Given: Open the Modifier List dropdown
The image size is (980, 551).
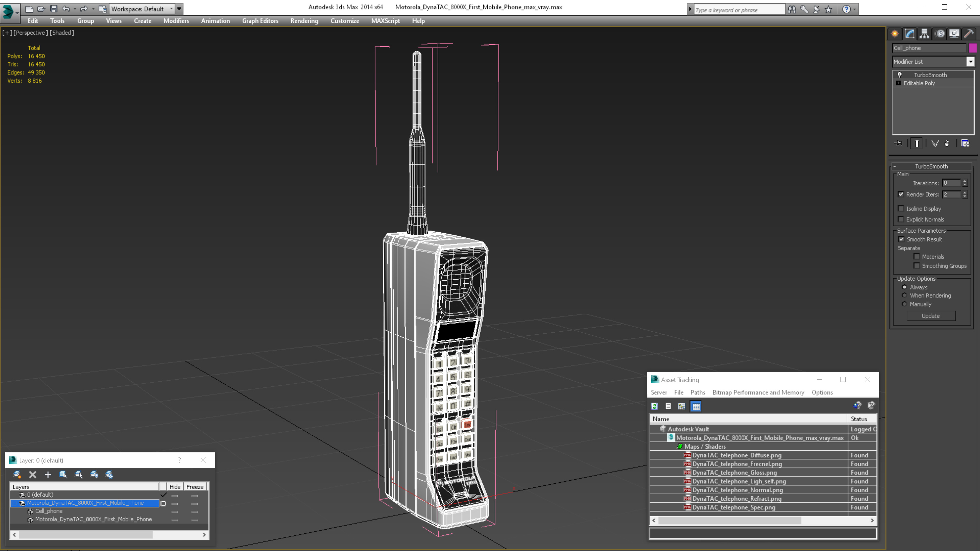Looking at the screenshot, I should point(970,62).
